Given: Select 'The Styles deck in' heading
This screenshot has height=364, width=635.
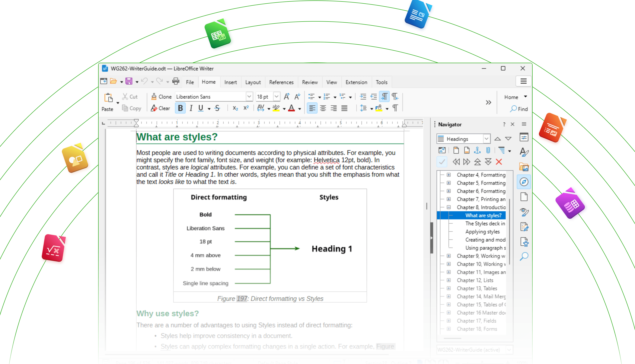Looking at the screenshot, I should [x=485, y=224].
